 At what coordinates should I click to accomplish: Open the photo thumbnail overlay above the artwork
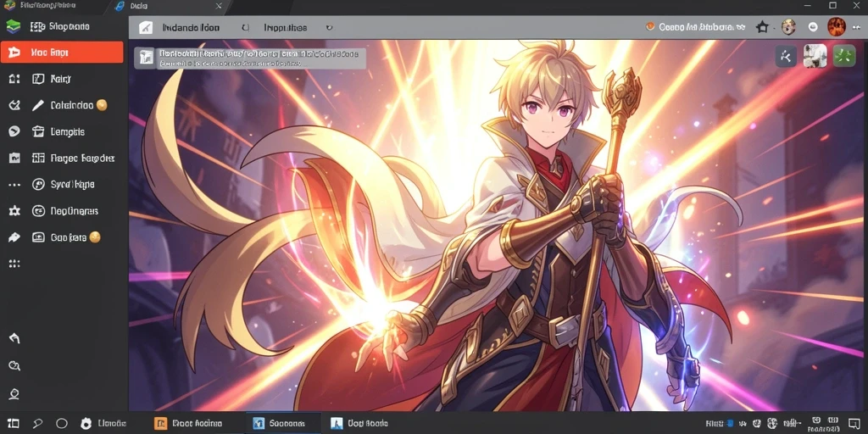point(815,56)
